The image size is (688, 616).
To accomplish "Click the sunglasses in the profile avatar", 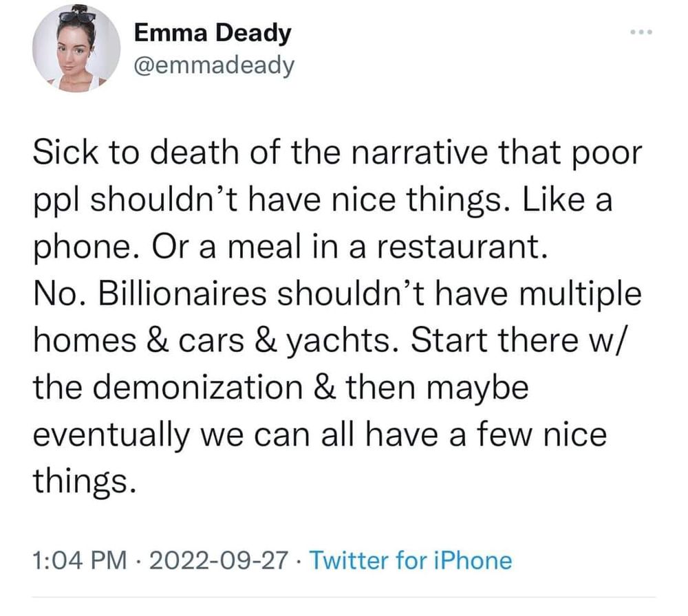I will [x=77, y=18].
